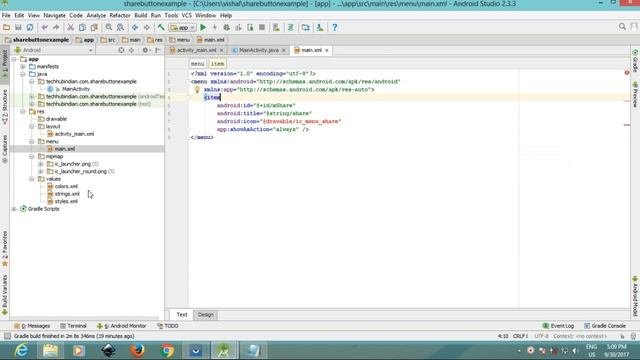Click Chrome icon in Windows taskbar
The height and width of the screenshot is (360, 640).
167,351
